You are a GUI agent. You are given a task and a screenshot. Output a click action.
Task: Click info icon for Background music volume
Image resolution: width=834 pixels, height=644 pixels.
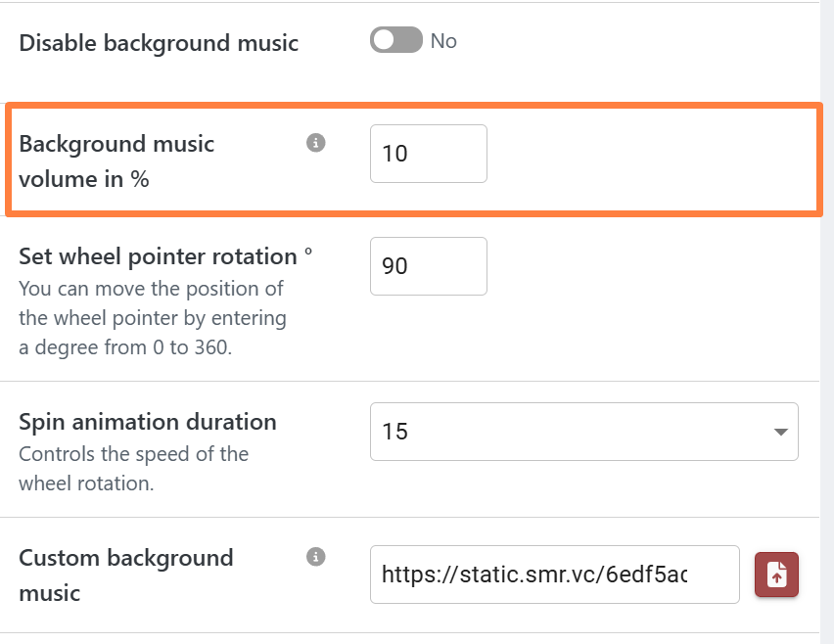tap(315, 143)
